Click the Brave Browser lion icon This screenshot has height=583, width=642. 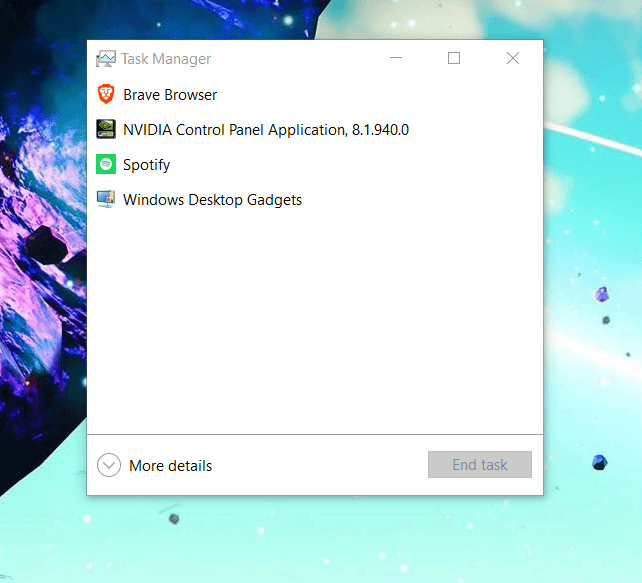tap(106, 94)
